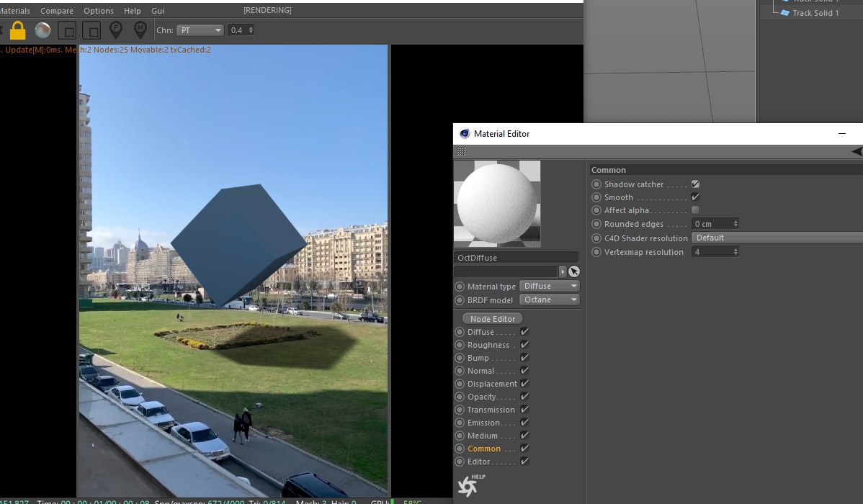Screen dimensions: 863x504
Task: Select the Transmission channel label
Action: [491, 410]
